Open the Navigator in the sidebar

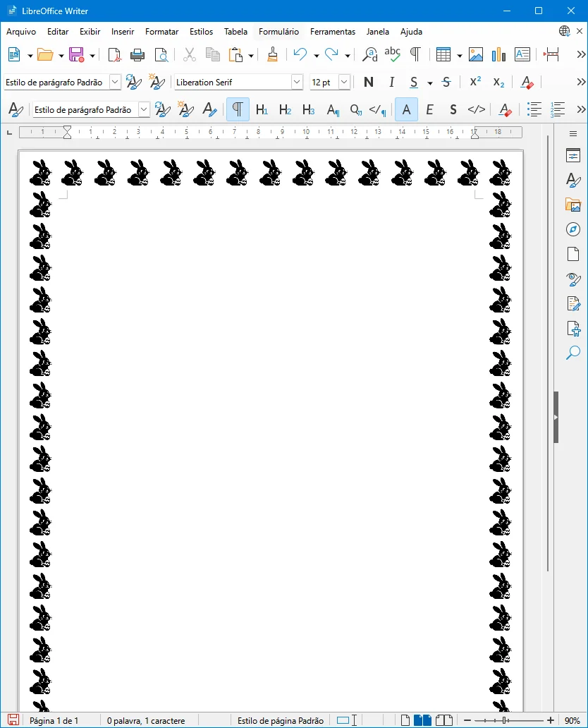click(x=573, y=229)
